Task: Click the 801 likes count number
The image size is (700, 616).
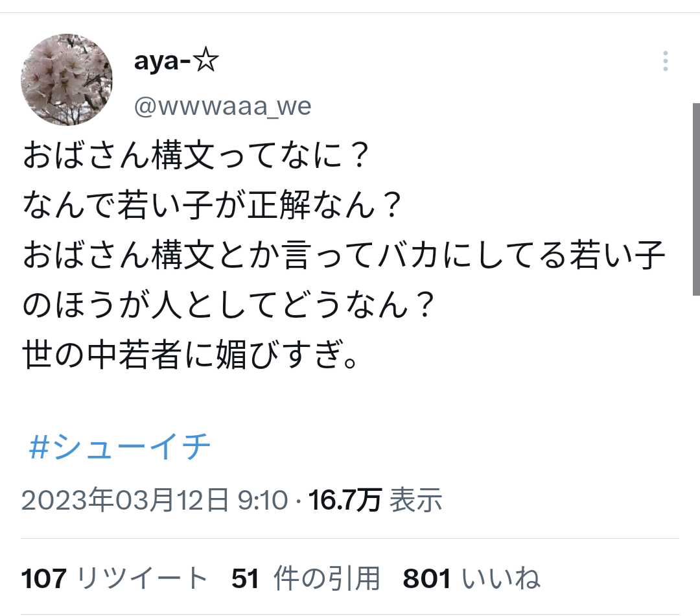Action: pyautogui.click(x=426, y=578)
